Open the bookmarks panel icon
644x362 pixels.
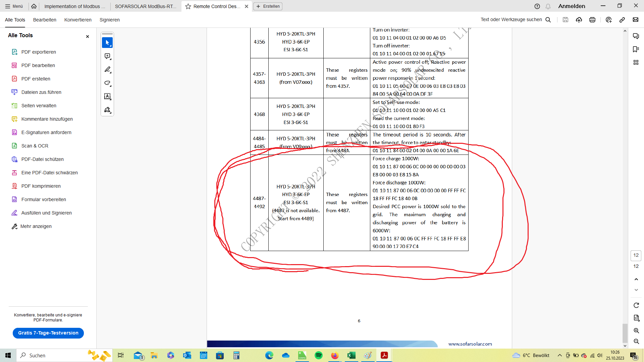(x=636, y=49)
